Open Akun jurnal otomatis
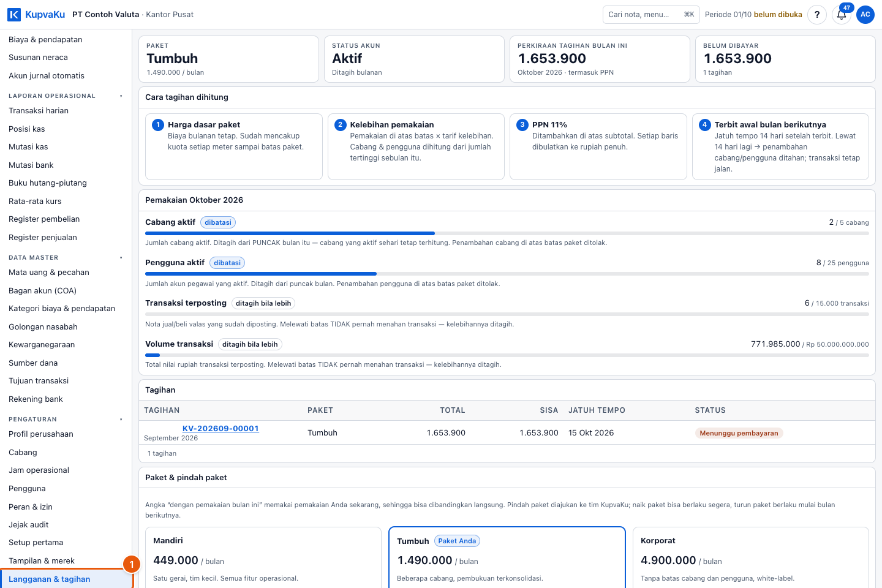 (66, 76)
